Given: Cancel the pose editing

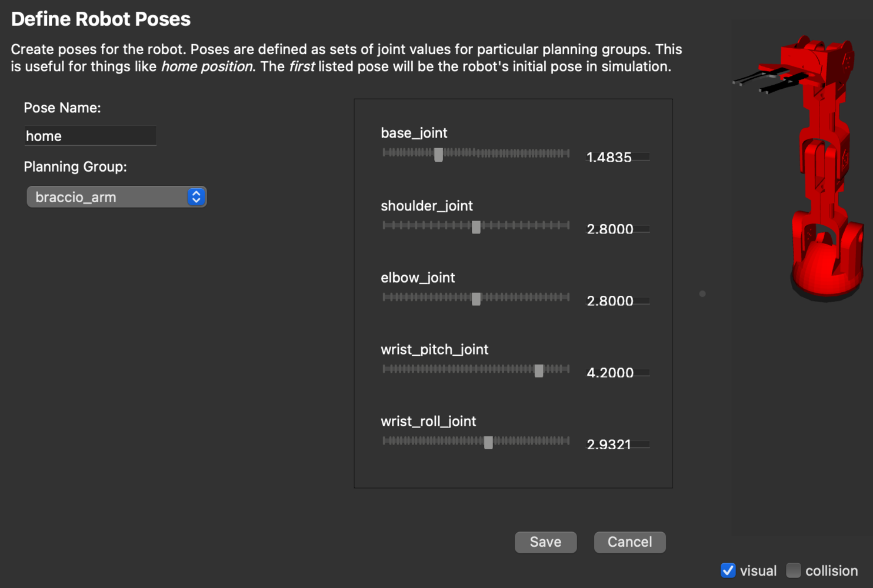Looking at the screenshot, I should click(629, 542).
